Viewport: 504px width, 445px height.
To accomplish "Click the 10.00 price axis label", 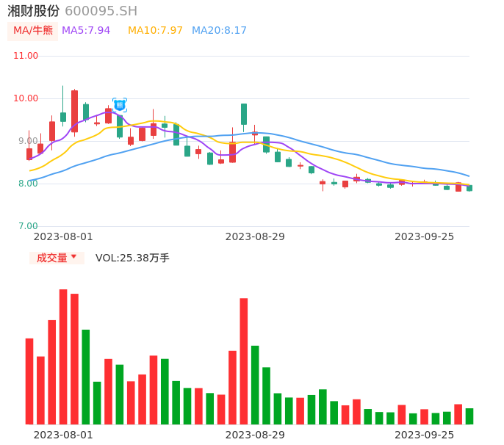I will (x=26, y=98).
